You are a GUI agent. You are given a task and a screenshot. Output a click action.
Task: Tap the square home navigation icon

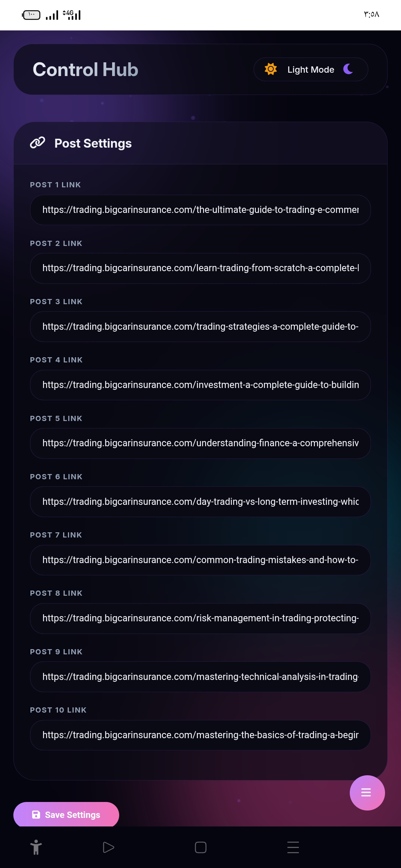[x=200, y=847]
